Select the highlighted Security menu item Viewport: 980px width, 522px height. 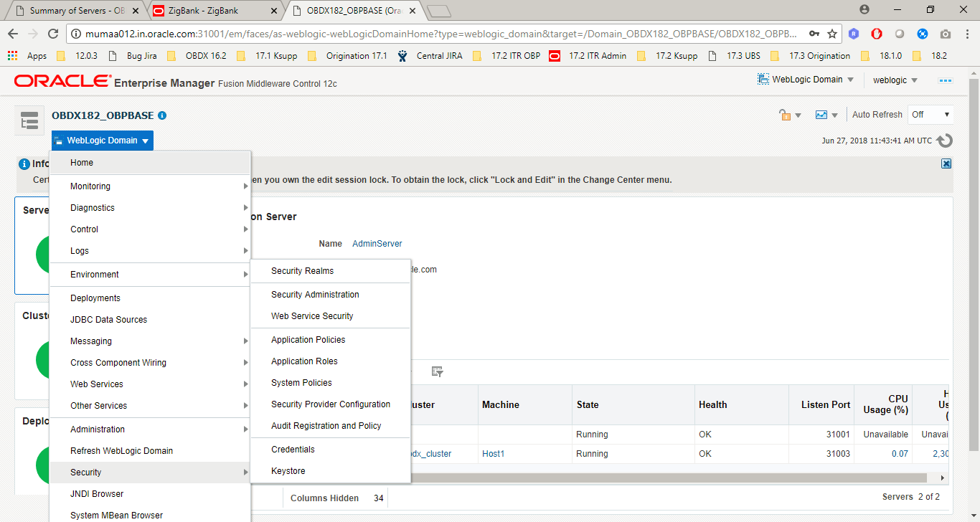coord(150,473)
